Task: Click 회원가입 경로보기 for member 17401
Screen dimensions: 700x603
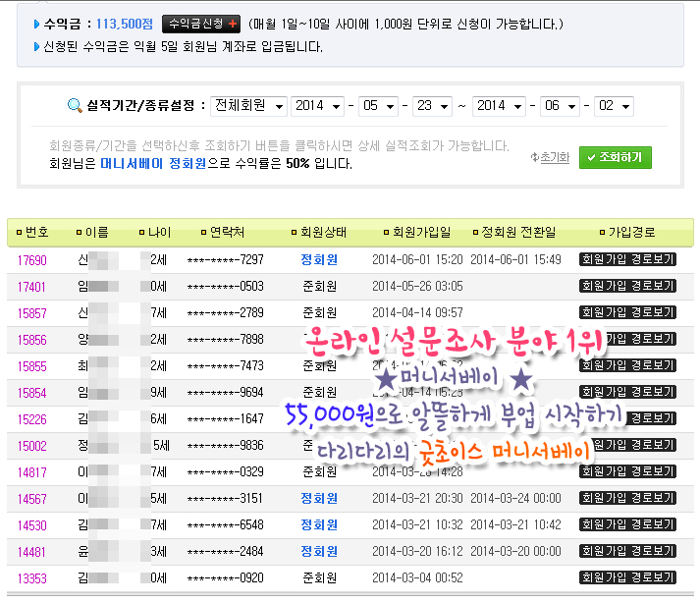Action: 627,286
